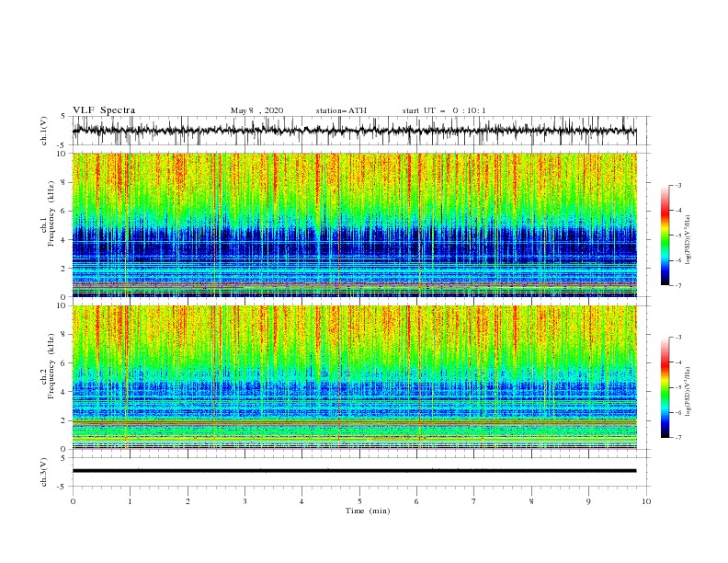Click the lower color scale bar beside ch.2
This screenshot has width=728, height=563.
(x=665, y=387)
